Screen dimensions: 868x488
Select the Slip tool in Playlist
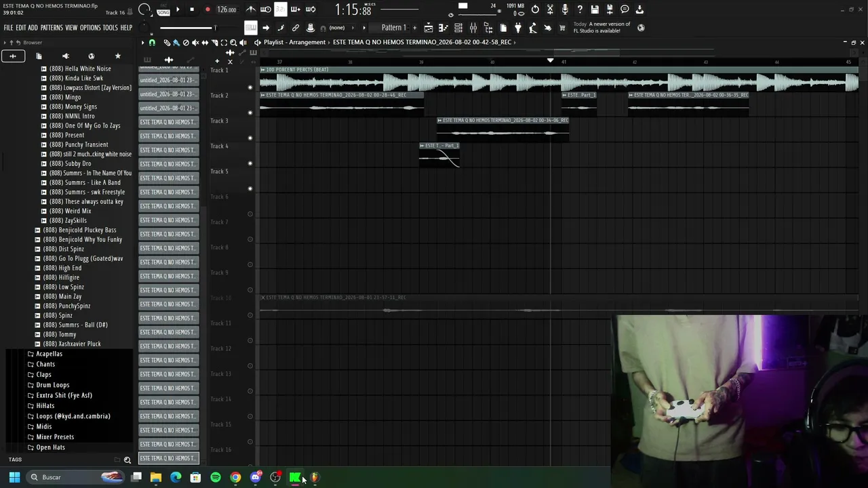[x=205, y=42]
